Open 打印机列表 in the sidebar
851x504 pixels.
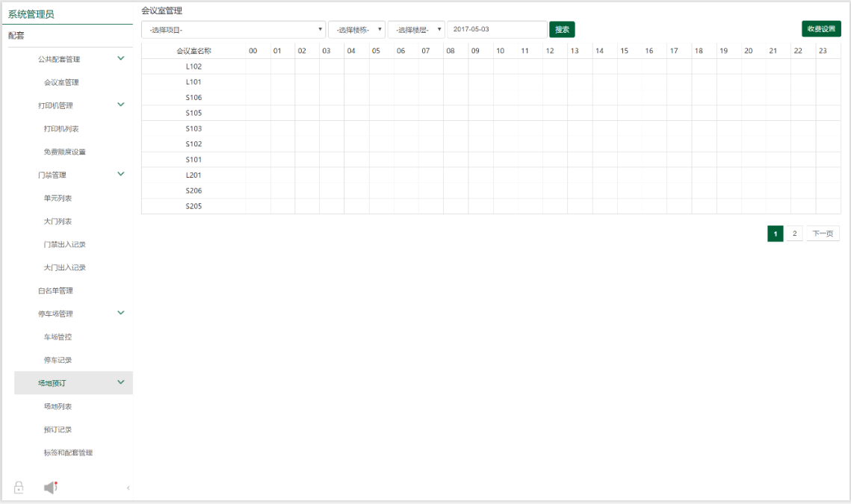[61, 128]
